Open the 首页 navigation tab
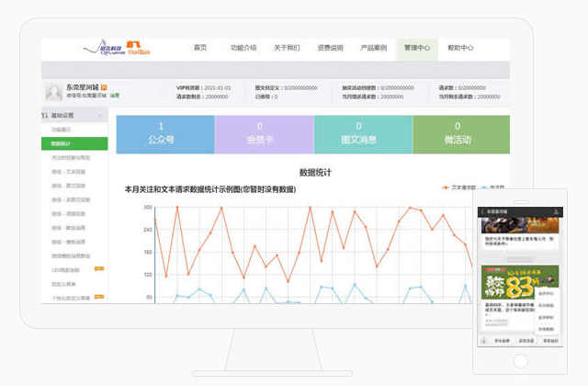588x386 pixels. point(200,48)
